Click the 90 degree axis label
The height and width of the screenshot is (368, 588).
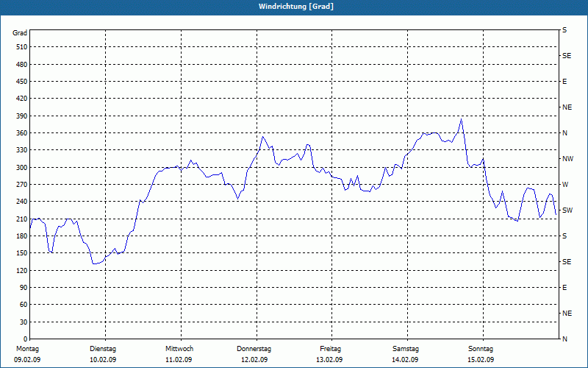pos(24,287)
